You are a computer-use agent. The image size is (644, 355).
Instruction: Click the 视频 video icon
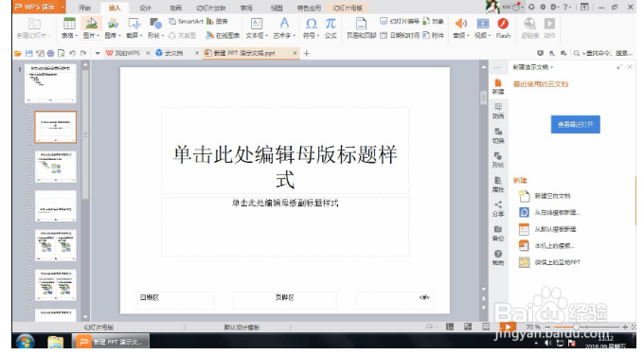[x=483, y=24]
